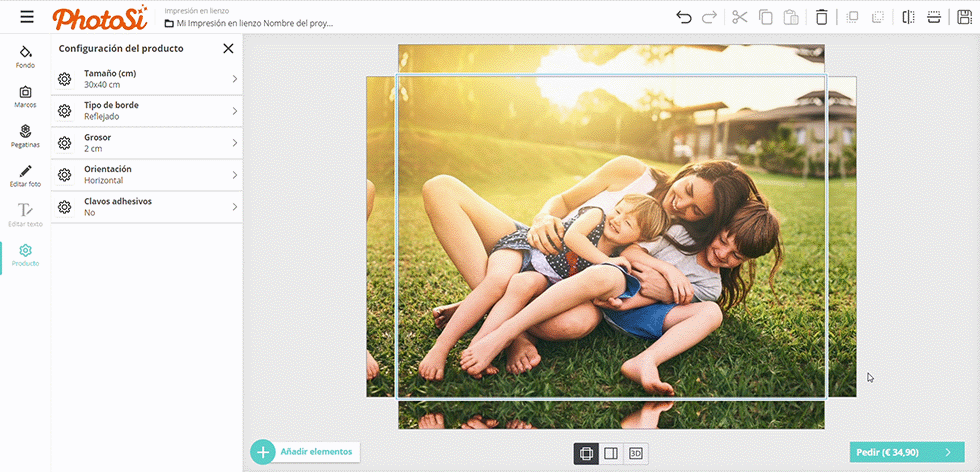Click the PhotoSì logo
This screenshot has width=980, height=472.
(100, 18)
